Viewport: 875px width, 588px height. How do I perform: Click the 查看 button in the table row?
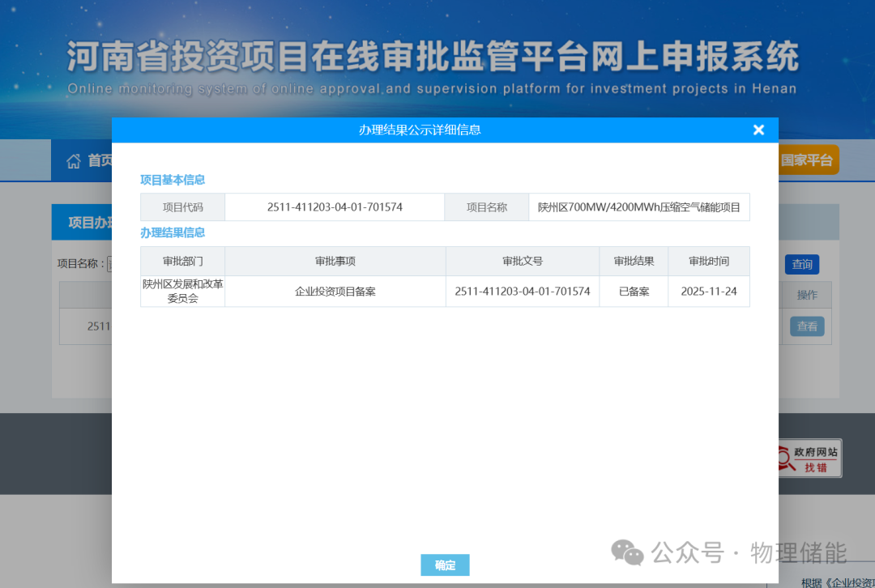coord(807,326)
